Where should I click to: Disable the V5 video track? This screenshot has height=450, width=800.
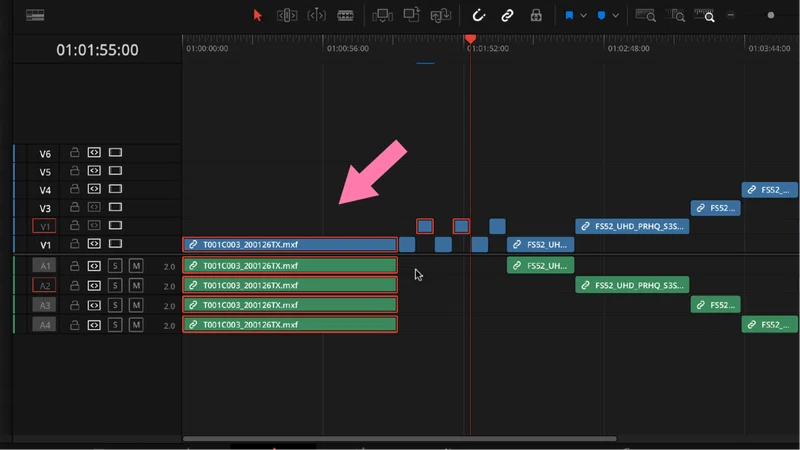pyautogui.click(x=115, y=170)
